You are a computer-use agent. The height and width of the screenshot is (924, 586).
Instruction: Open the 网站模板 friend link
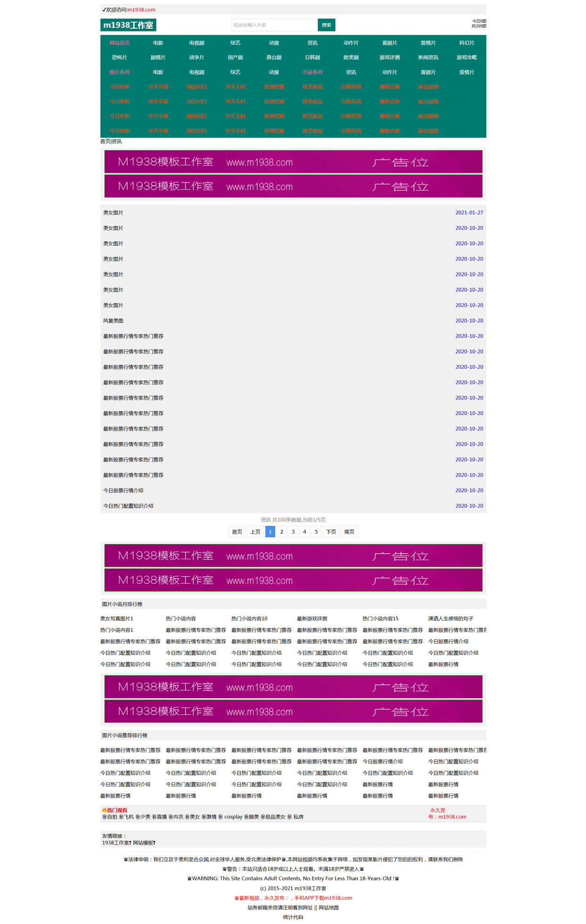coord(144,843)
